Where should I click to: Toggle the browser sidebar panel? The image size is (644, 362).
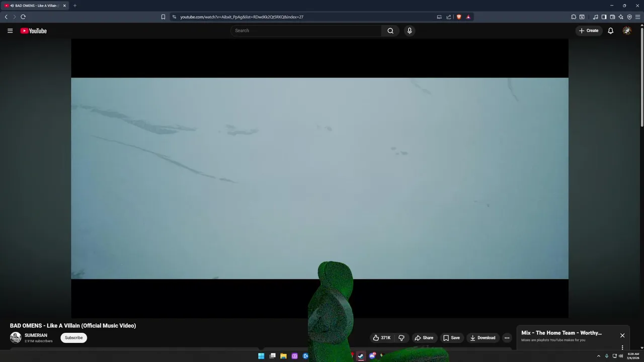pyautogui.click(x=604, y=17)
